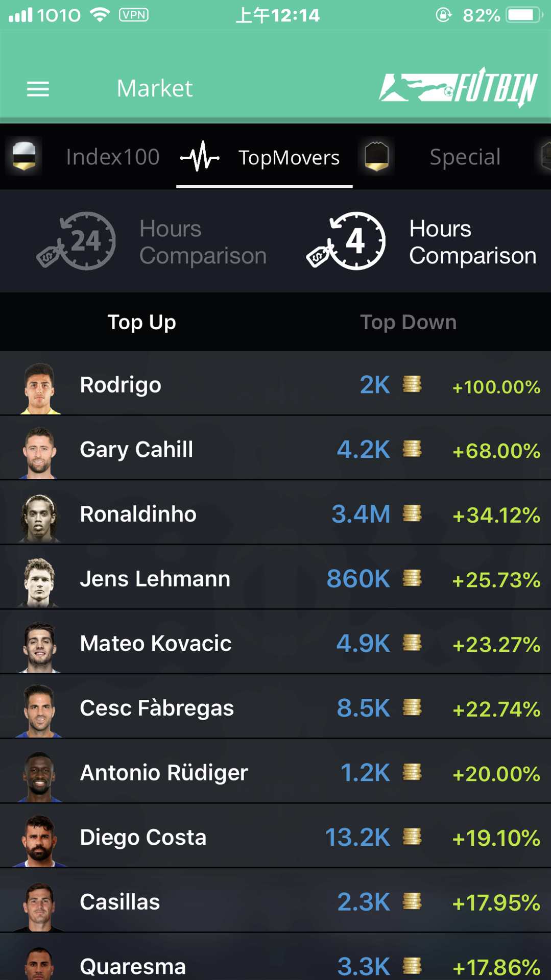Tap the coin icon beside Rodrigo's price
551x980 pixels.
pos(412,384)
